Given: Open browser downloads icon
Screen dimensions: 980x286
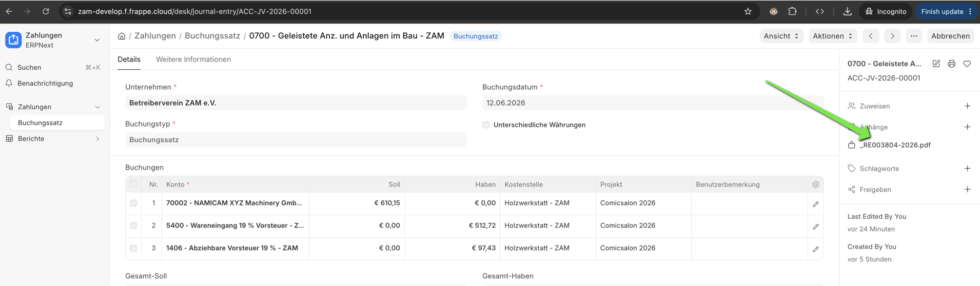Looking at the screenshot, I should click(847, 11).
